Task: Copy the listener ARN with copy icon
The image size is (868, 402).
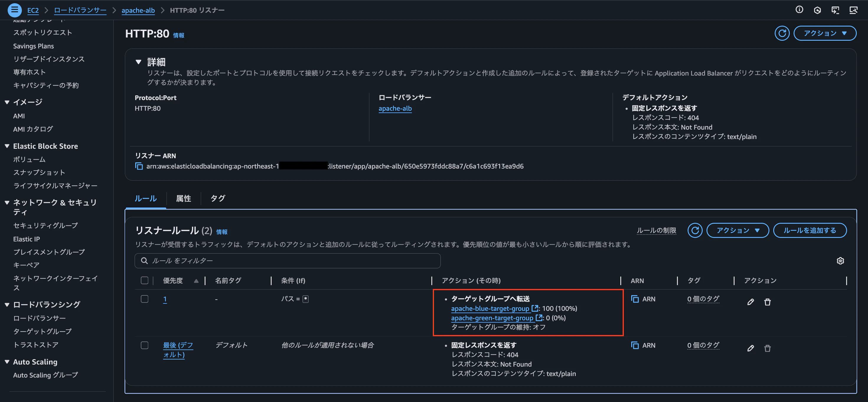Action: point(139,166)
